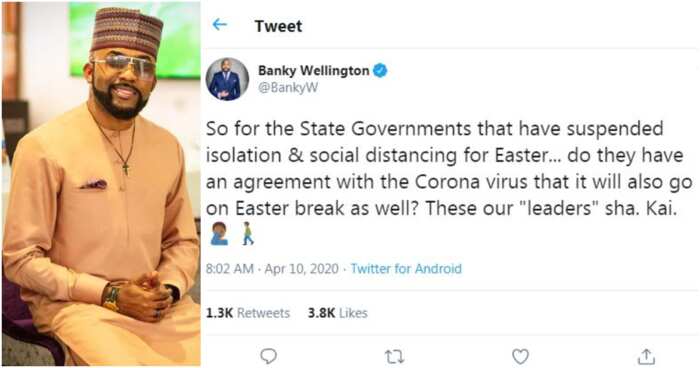The height and width of the screenshot is (368, 700).
Task: Retweet using the arrows icon
Action: click(395, 356)
